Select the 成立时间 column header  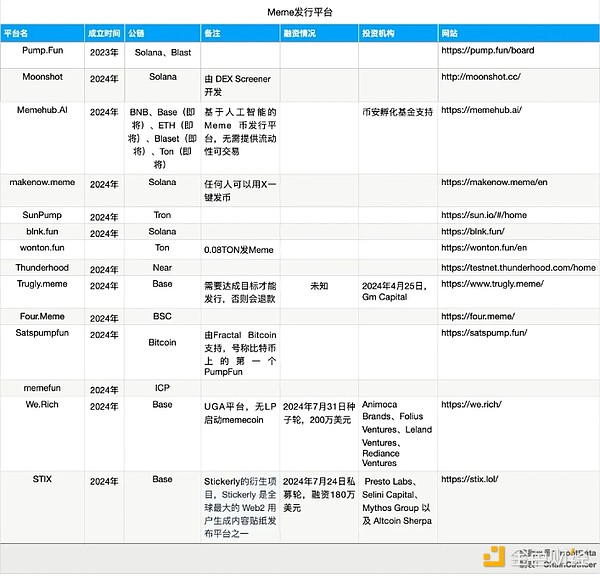pos(103,33)
